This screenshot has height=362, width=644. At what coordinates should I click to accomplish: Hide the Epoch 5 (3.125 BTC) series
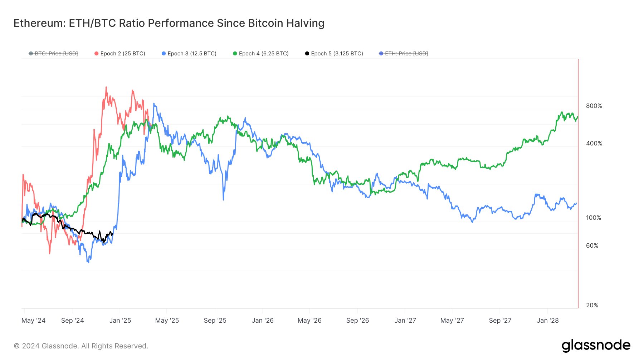tap(337, 54)
